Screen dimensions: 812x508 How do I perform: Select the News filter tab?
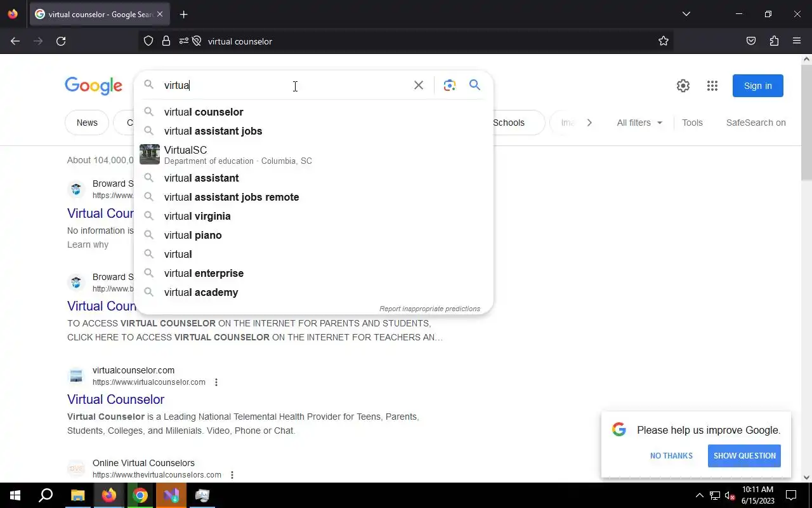[x=87, y=123]
